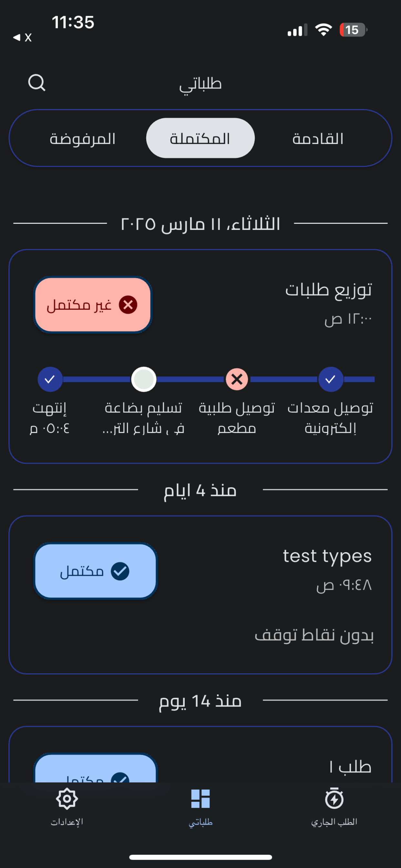Open the الإعدادات settings gear icon
Viewport: 401px width, 868px height.
[x=67, y=799]
